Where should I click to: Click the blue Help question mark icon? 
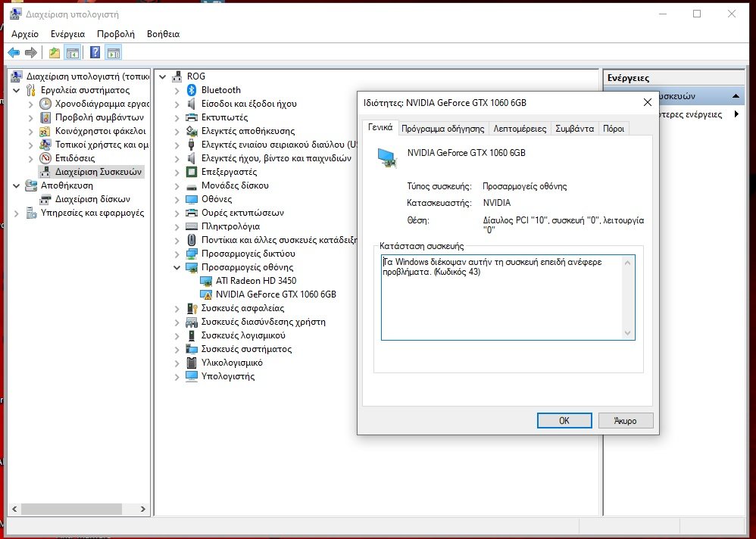[95, 52]
